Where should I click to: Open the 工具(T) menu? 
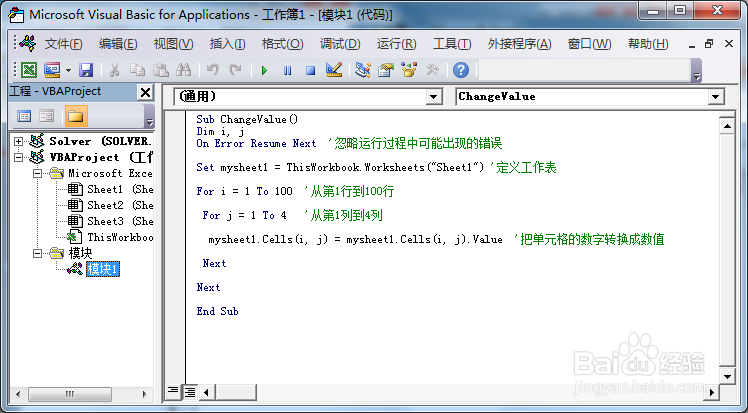452,44
